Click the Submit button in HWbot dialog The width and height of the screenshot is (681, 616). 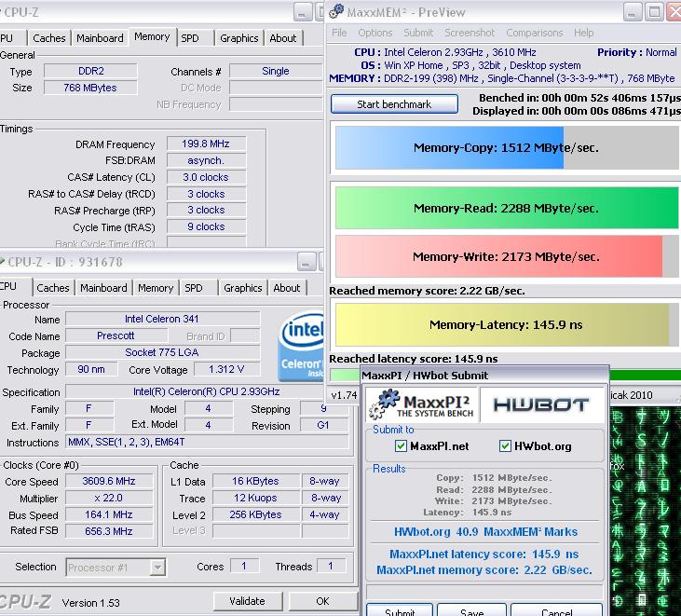[400, 610]
